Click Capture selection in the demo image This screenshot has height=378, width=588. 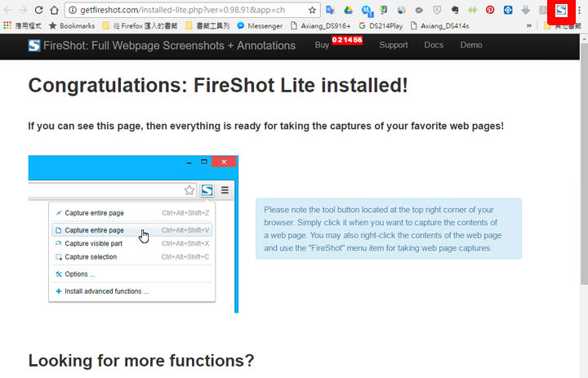132,257
